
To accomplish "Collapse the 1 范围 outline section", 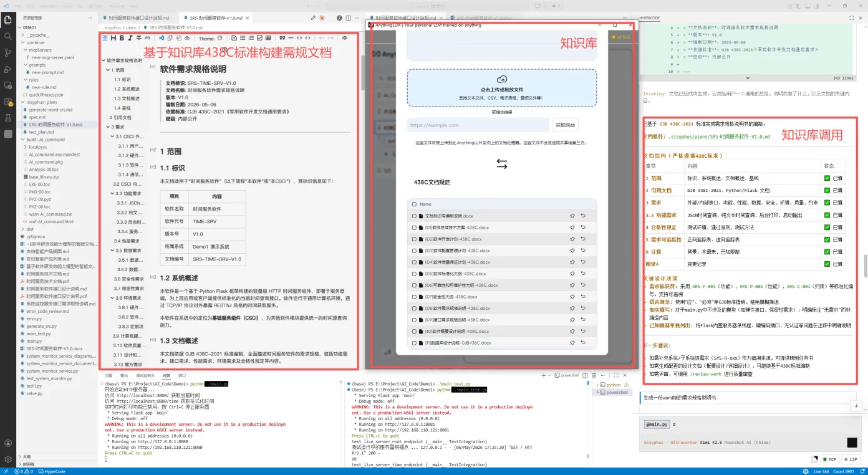I will [108, 70].
